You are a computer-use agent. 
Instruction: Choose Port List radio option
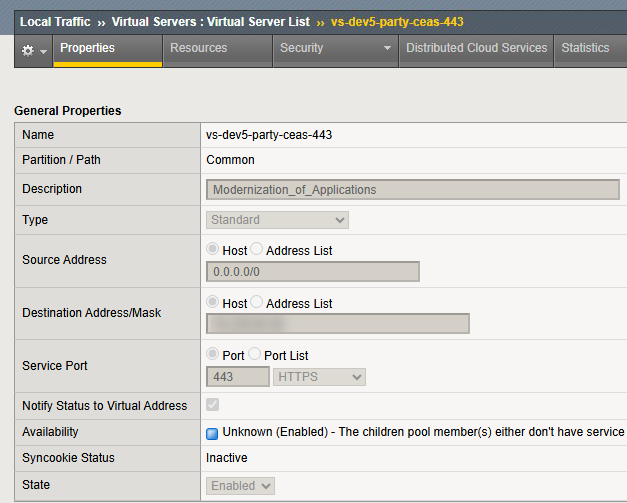[254, 355]
